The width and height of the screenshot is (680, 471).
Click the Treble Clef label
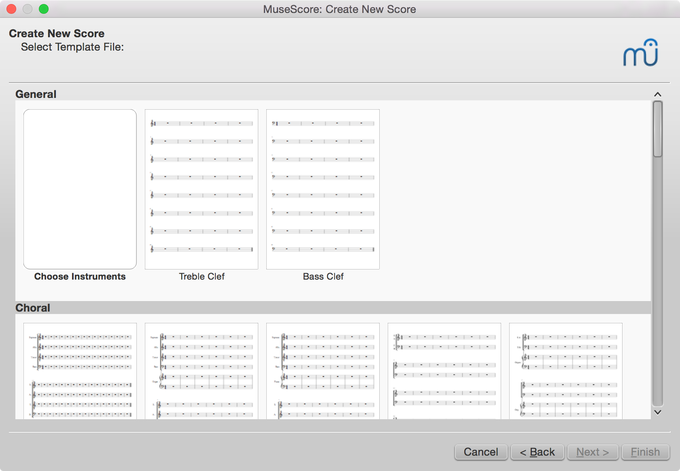(x=202, y=277)
